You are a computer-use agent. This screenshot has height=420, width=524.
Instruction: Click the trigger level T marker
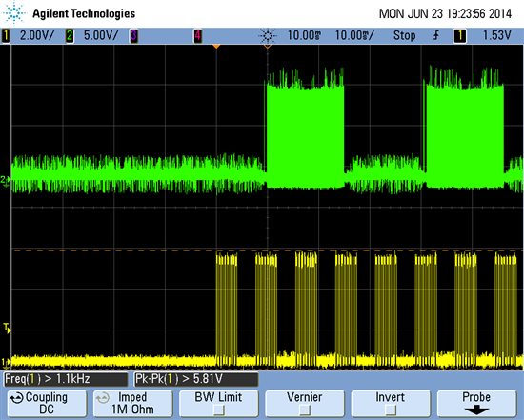pyautogui.click(x=7, y=328)
